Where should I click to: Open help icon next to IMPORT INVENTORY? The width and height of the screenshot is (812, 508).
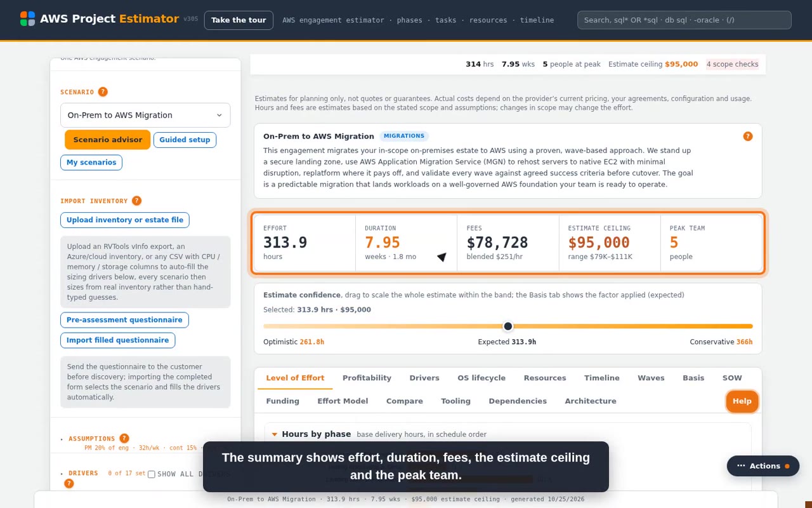coord(136,201)
